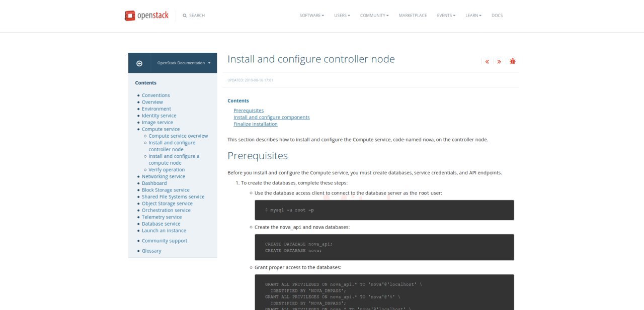644x310 pixels.
Task: Click the CREATE DATABASE nova_api code line
Action: [x=299, y=244]
